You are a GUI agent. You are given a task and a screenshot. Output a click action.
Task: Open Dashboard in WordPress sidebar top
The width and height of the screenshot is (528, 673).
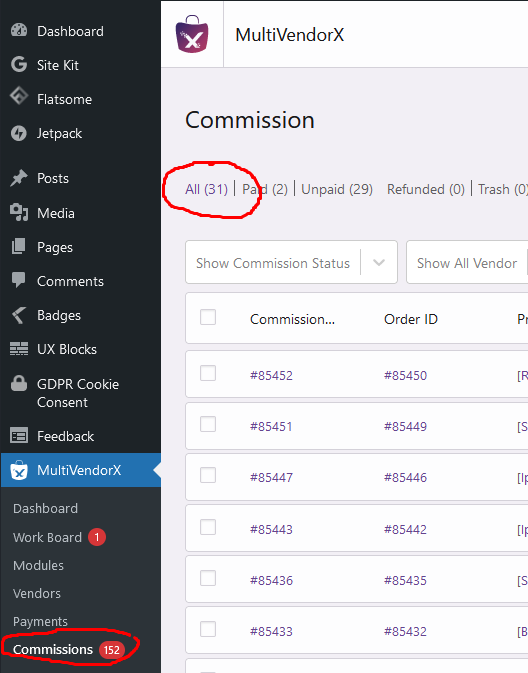[x=70, y=31]
